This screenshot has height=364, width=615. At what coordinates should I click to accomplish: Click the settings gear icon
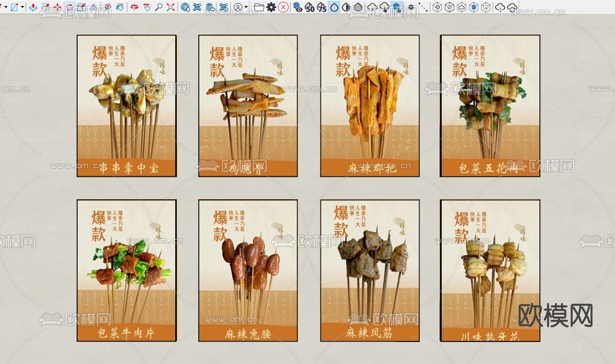click(272, 6)
